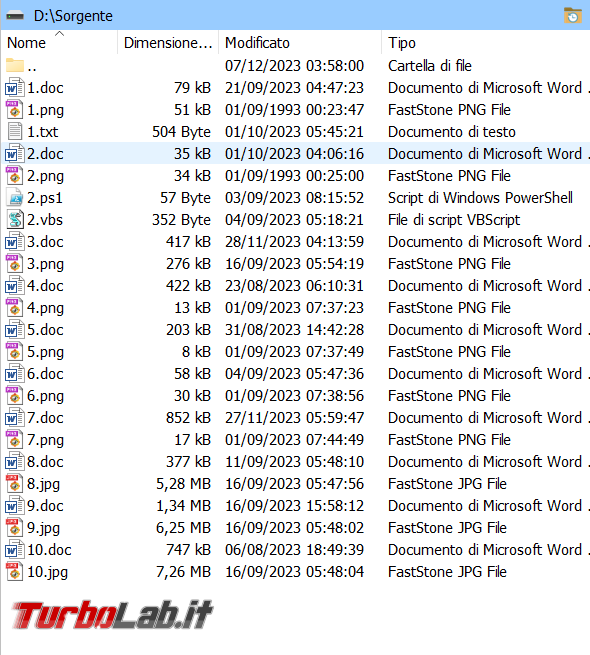The height and width of the screenshot is (655, 590).
Task: Select the file name 5.doc
Action: click(x=45, y=330)
